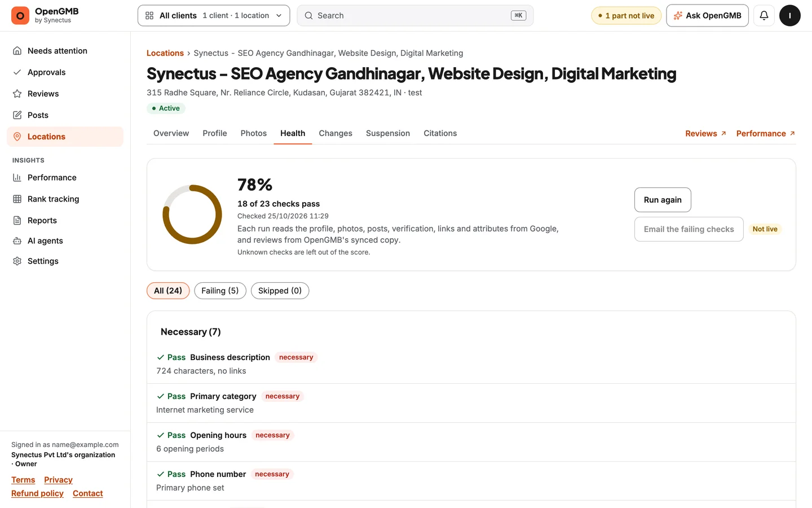
Task: Select the All (24) filter
Action: coord(168,291)
